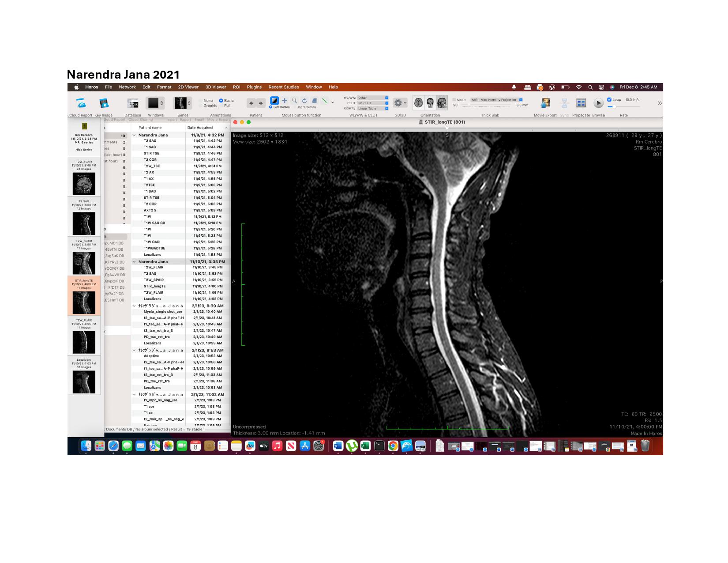Open the Cloud Report tool
Screen dimensions: 728x563
tap(81, 103)
